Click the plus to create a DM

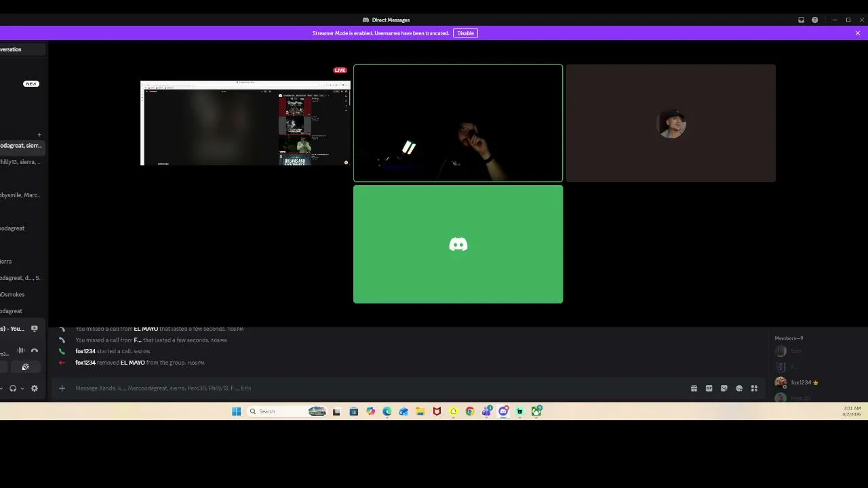[39, 135]
